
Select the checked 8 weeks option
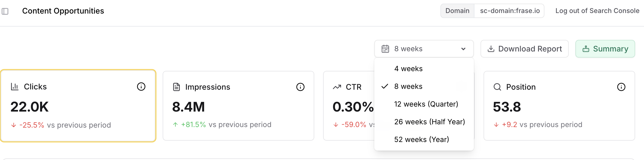[x=408, y=86]
